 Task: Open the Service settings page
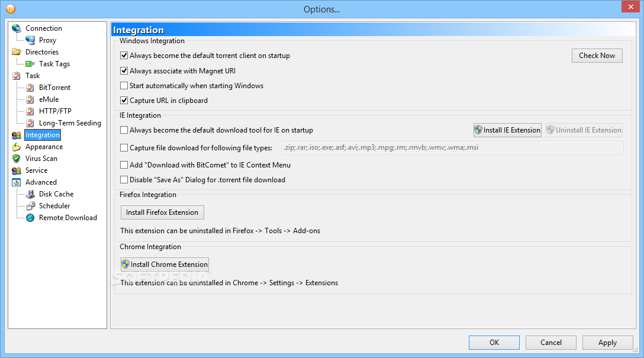(36, 170)
